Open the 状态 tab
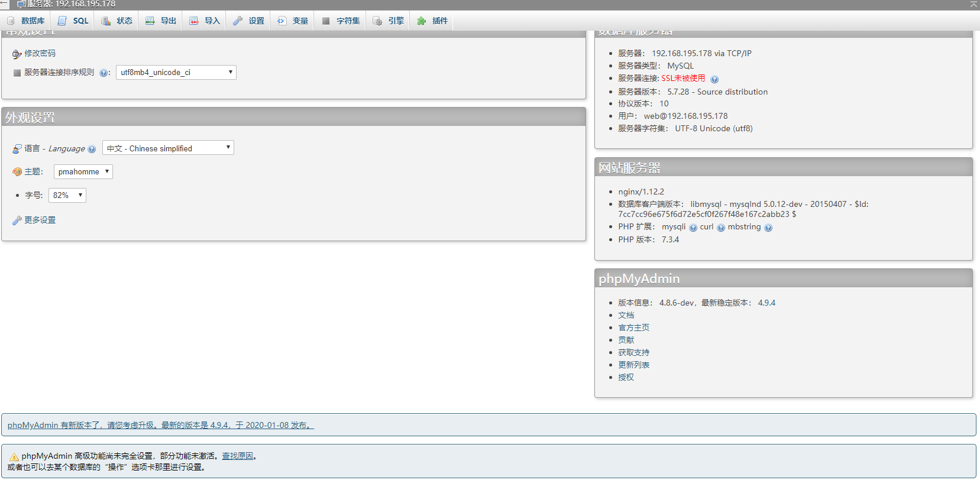 pyautogui.click(x=117, y=21)
